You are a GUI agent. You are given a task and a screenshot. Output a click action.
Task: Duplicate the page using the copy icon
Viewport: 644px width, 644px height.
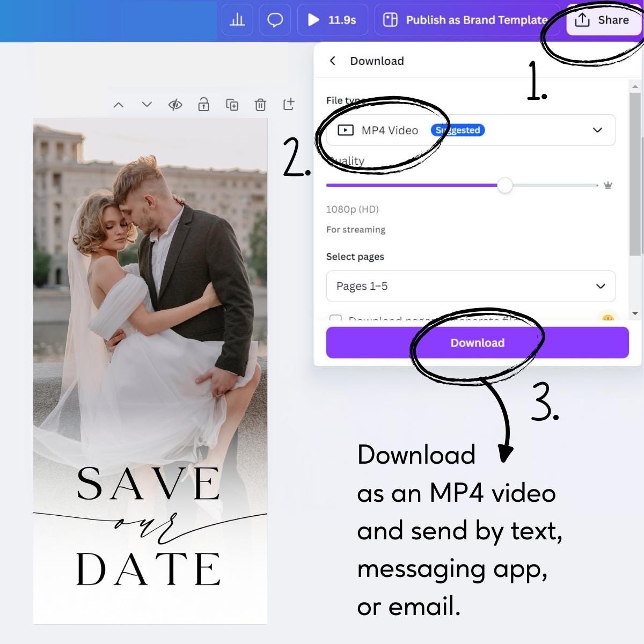232,105
